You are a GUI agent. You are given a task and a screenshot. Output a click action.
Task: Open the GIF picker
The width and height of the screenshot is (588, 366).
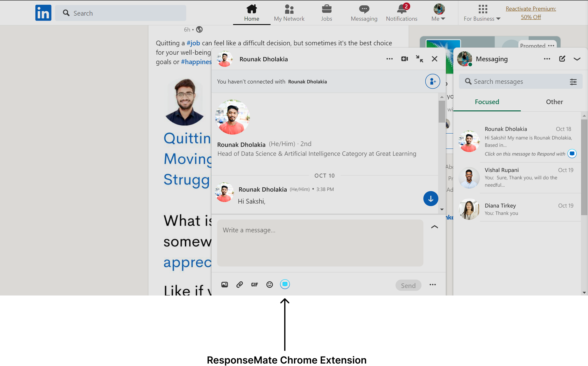(x=254, y=285)
